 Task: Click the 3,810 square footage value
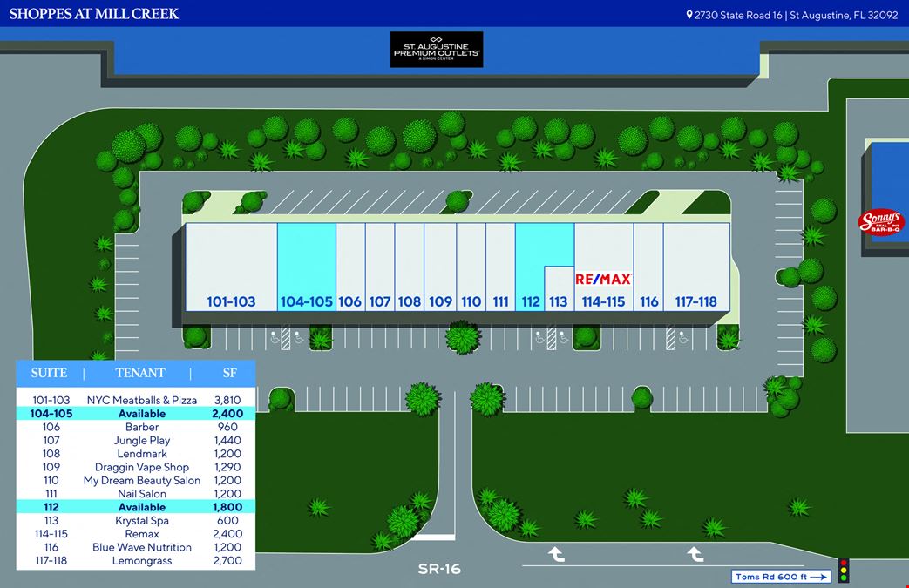227,401
